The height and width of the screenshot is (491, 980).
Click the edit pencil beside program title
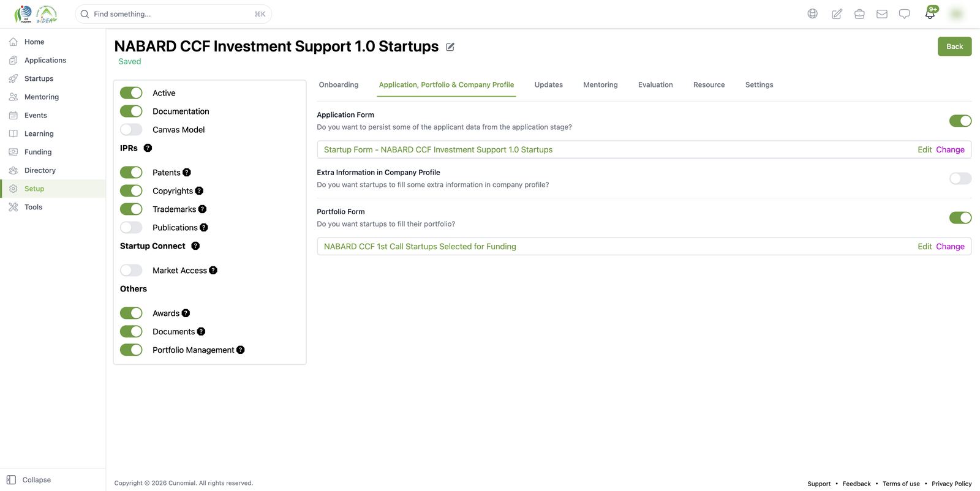(450, 47)
